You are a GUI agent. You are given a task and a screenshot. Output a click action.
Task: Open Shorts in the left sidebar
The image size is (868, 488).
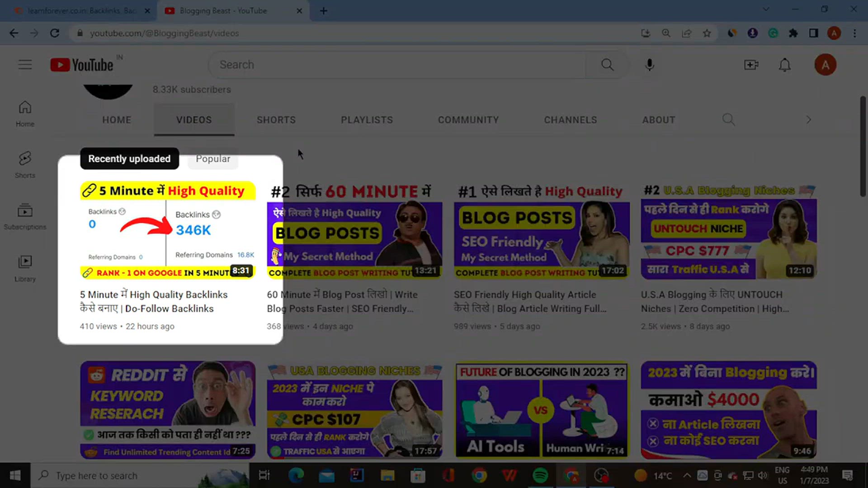[x=25, y=165]
